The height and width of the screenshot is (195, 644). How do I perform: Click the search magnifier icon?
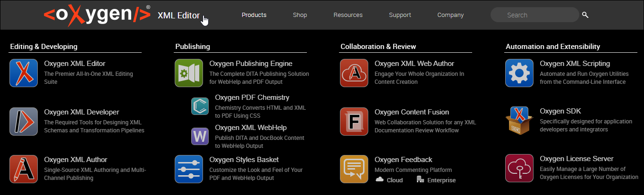[585, 15]
